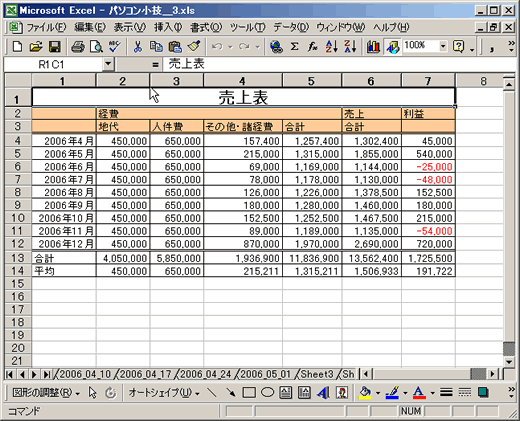Toggle the Drawing toolbar button

393,47
